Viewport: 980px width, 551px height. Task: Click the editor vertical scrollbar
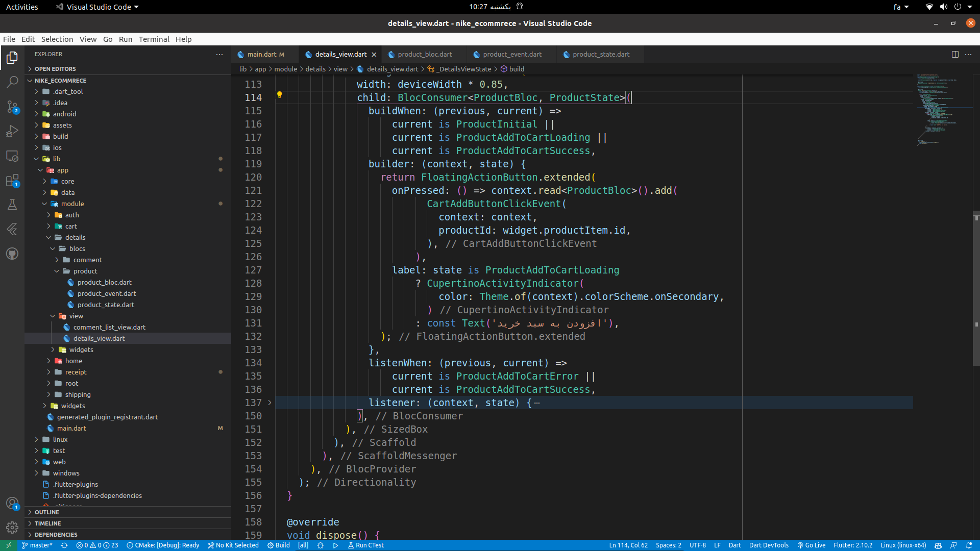coord(976,288)
